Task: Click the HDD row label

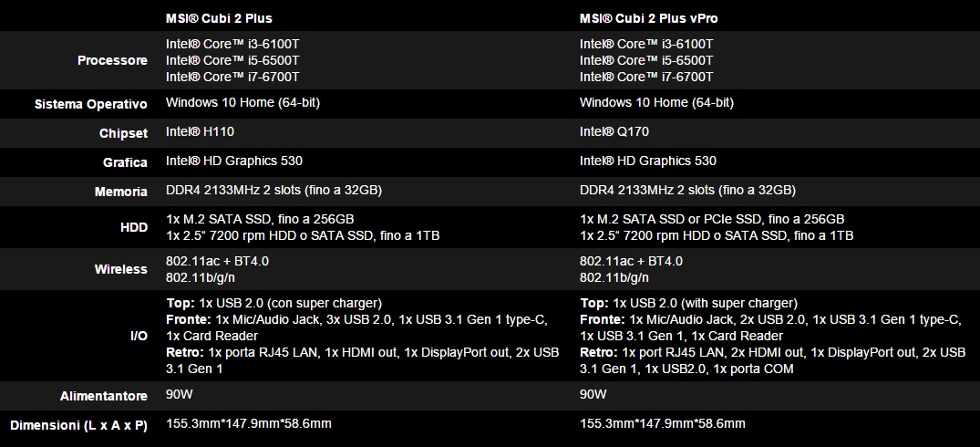Action: tap(134, 227)
